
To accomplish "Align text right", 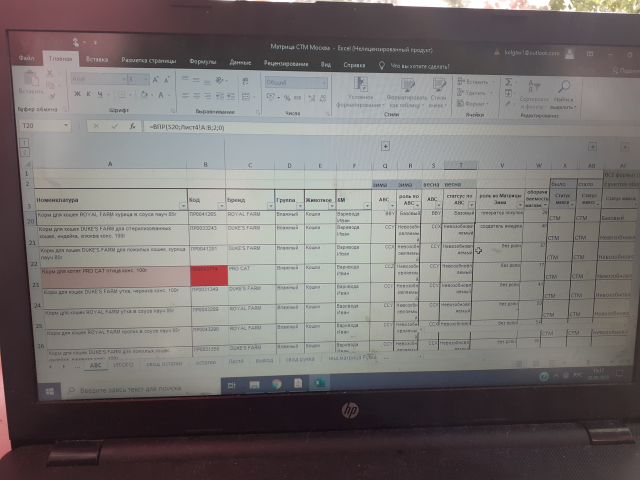I will (x=208, y=96).
